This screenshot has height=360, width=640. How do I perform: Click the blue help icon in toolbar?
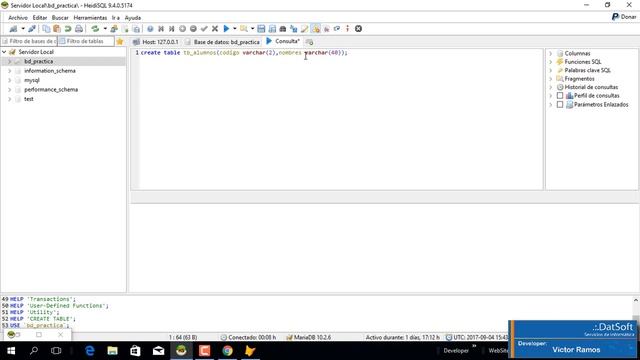click(150, 29)
